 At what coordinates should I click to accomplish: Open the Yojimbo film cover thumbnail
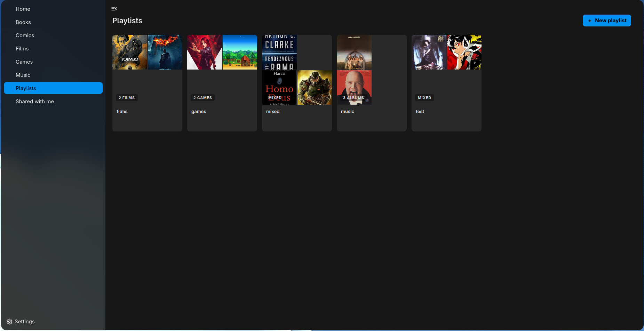click(130, 52)
